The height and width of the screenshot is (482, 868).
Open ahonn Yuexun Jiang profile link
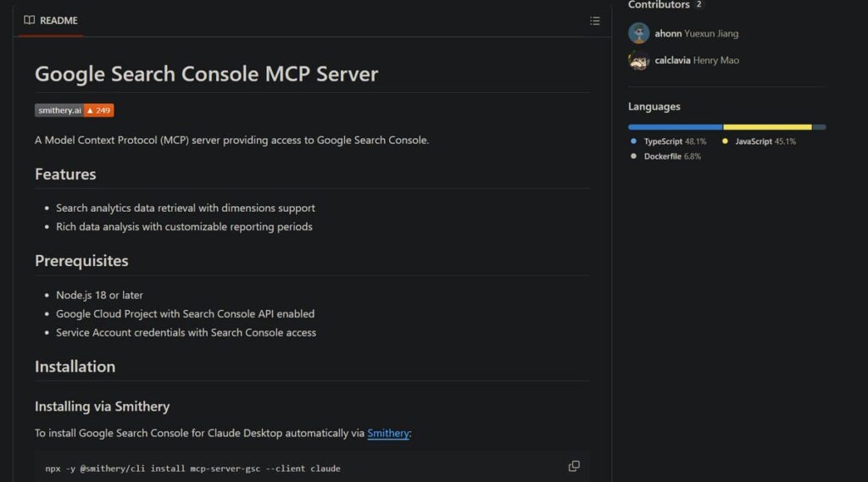click(696, 34)
